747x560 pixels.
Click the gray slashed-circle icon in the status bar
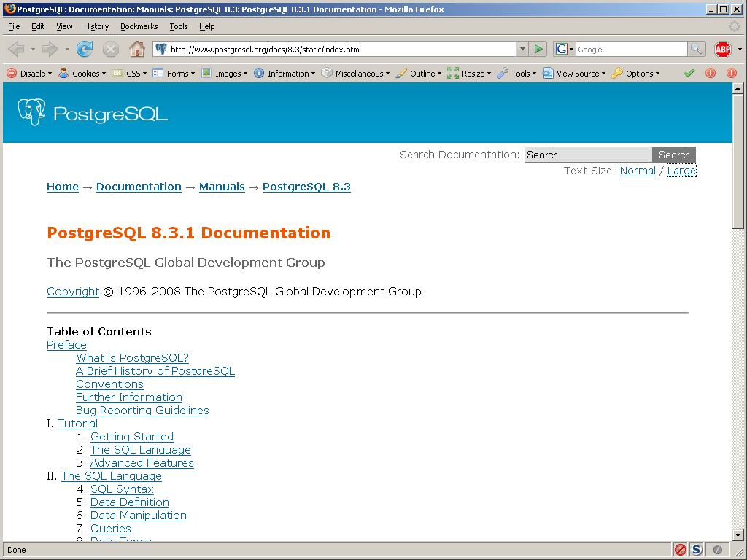pos(717,550)
